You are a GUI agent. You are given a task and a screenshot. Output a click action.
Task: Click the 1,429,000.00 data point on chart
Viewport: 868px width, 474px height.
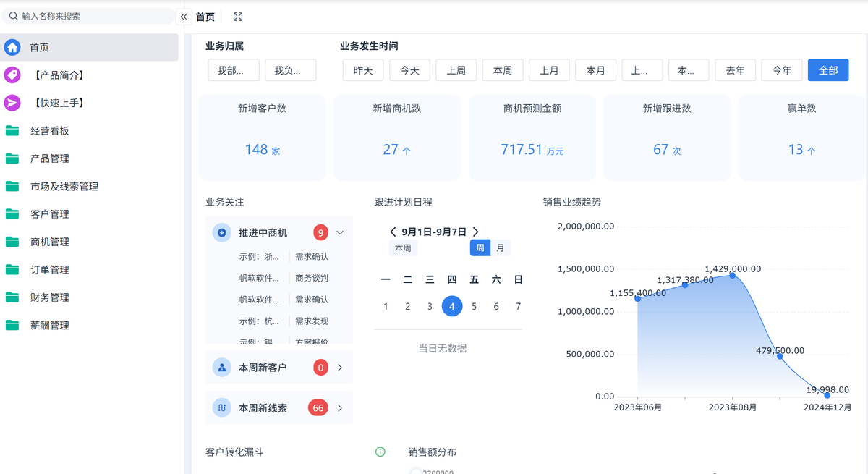(x=733, y=276)
